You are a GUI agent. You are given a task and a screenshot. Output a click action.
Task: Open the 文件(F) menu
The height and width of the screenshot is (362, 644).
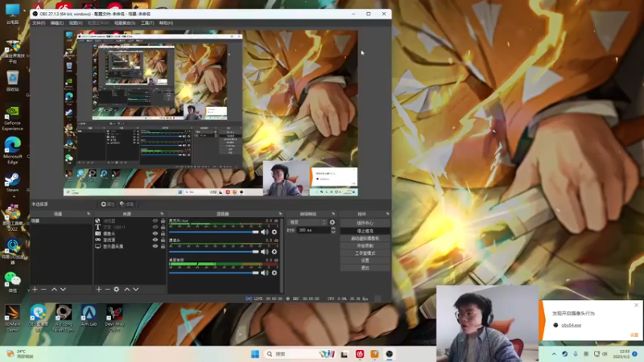[39, 23]
